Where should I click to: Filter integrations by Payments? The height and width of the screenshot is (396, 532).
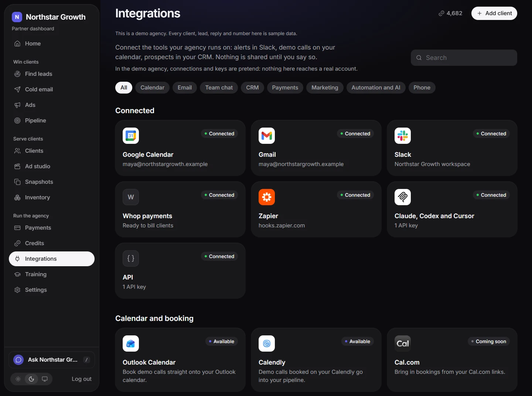pos(285,88)
